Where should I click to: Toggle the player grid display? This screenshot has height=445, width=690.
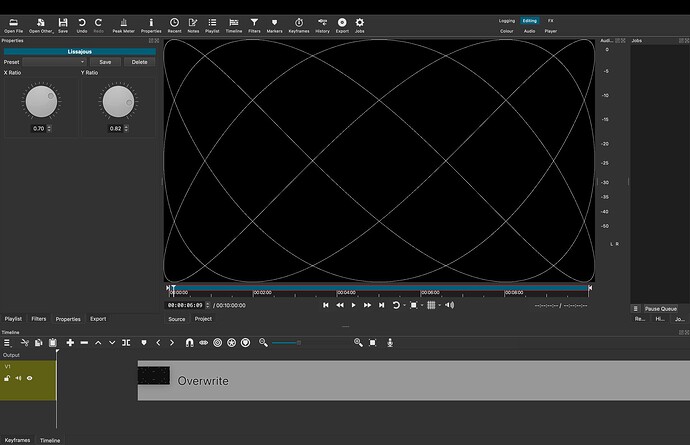pos(431,305)
